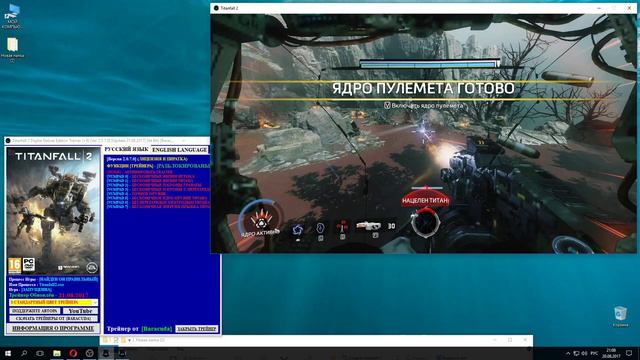Open taskbar search magnifier
Viewport: 640px width, 360px height.
(x=24, y=353)
